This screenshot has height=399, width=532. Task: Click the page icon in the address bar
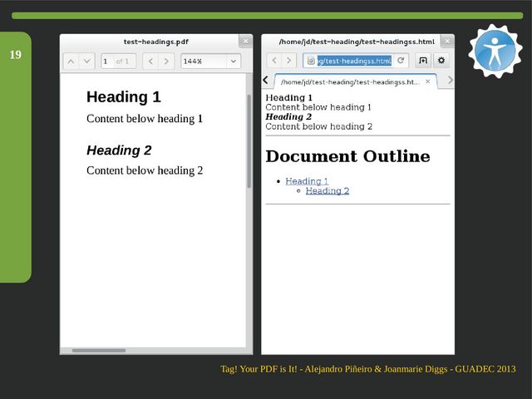pos(311,61)
